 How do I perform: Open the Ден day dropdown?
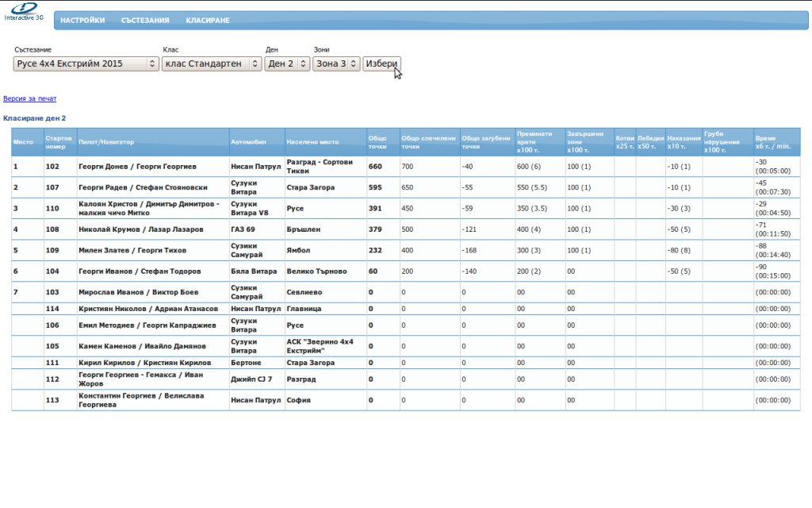[286, 63]
